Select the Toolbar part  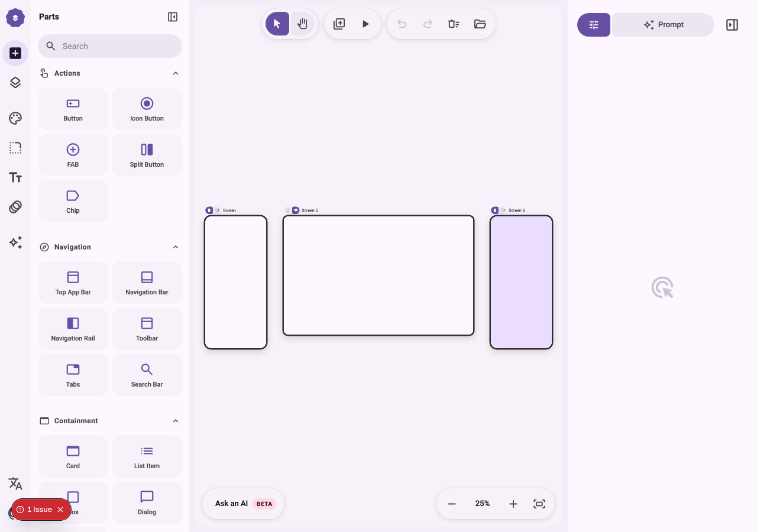pos(147,329)
